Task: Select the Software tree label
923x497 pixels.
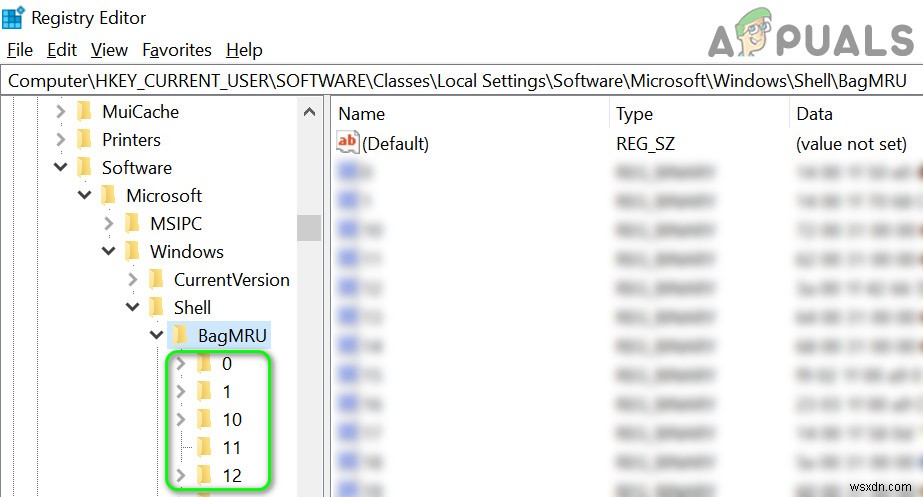Action: click(137, 168)
